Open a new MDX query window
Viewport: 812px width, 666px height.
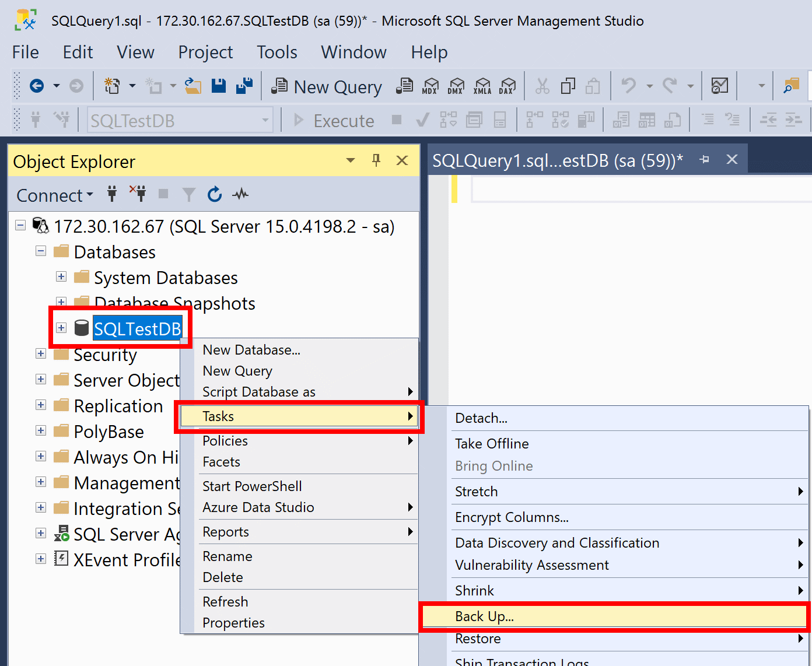pos(430,86)
